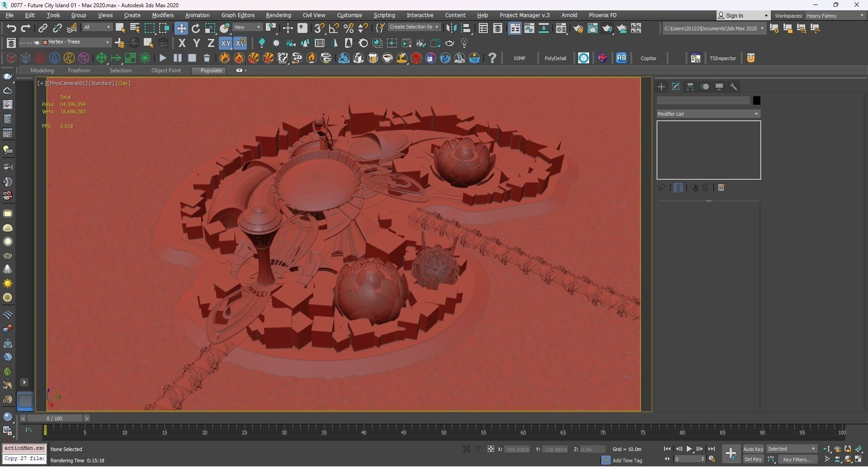Click the Key Filters button

[797, 459]
